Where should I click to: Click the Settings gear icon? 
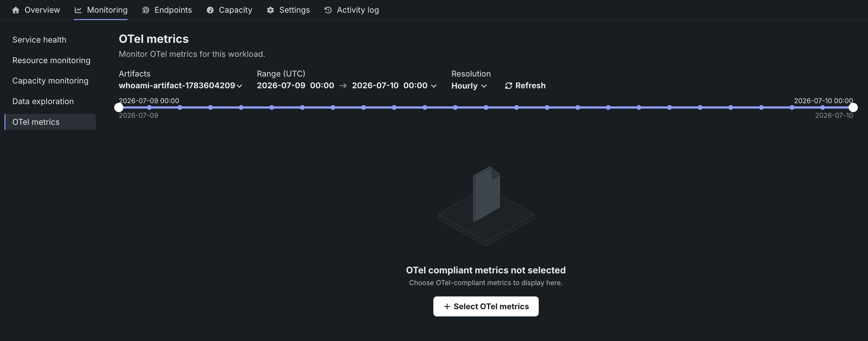pos(270,10)
